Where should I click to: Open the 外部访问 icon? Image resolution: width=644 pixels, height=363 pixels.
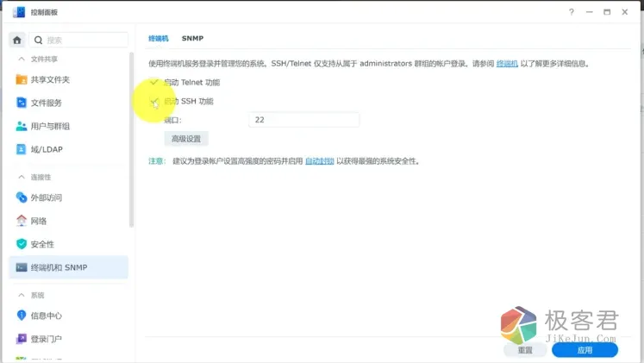point(22,197)
